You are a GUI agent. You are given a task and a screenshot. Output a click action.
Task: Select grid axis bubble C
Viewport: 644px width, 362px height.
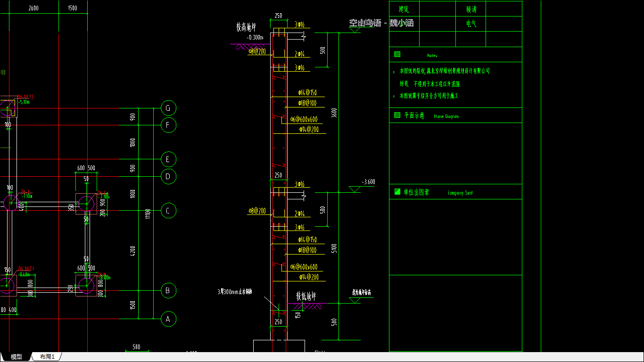[x=168, y=211]
